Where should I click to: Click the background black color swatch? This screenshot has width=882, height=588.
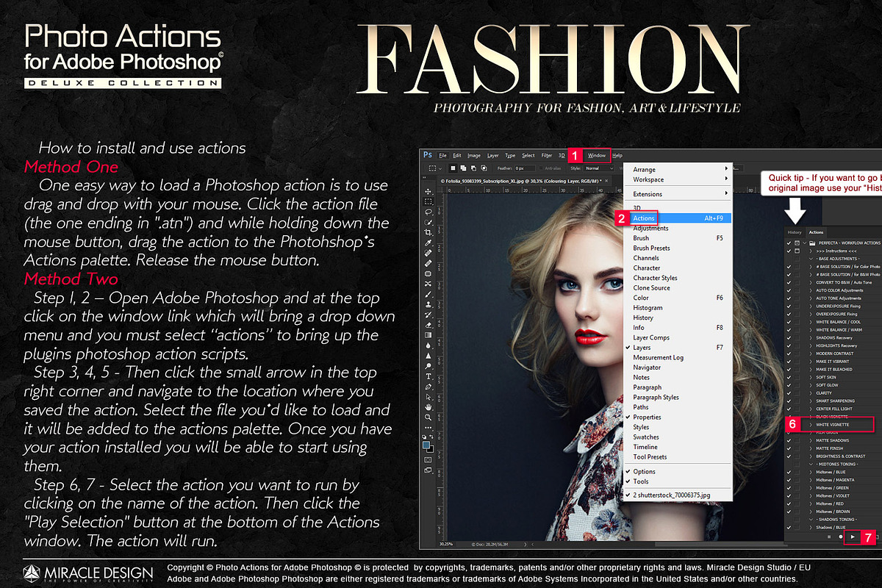coord(431,451)
